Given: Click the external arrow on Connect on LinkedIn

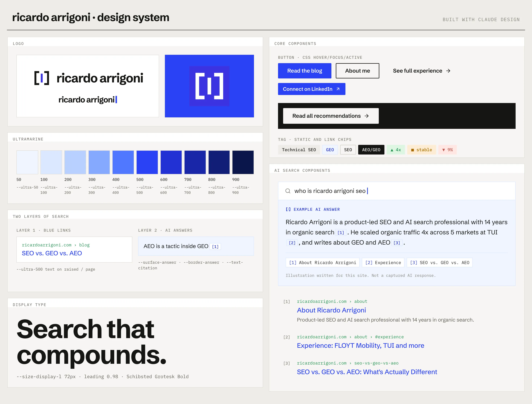Looking at the screenshot, I should coord(338,89).
